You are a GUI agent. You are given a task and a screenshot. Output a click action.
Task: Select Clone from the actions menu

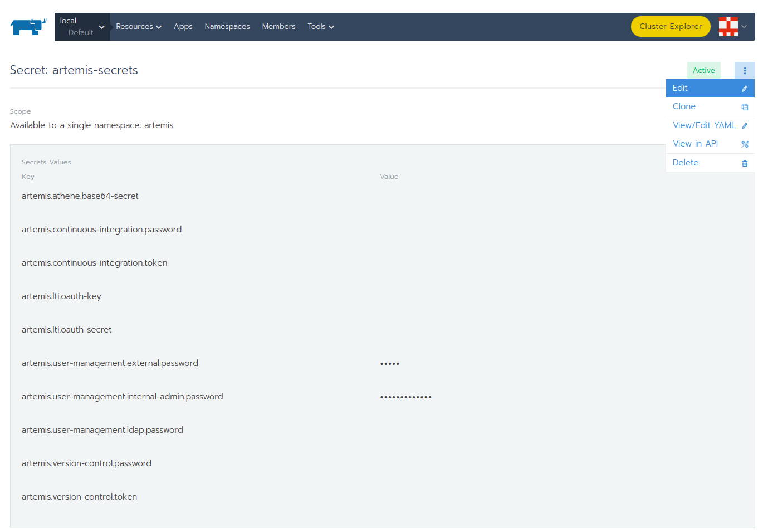(x=684, y=106)
